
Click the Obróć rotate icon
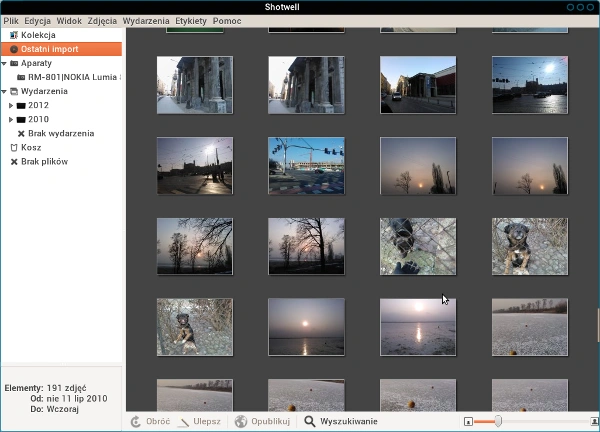[136, 422]
